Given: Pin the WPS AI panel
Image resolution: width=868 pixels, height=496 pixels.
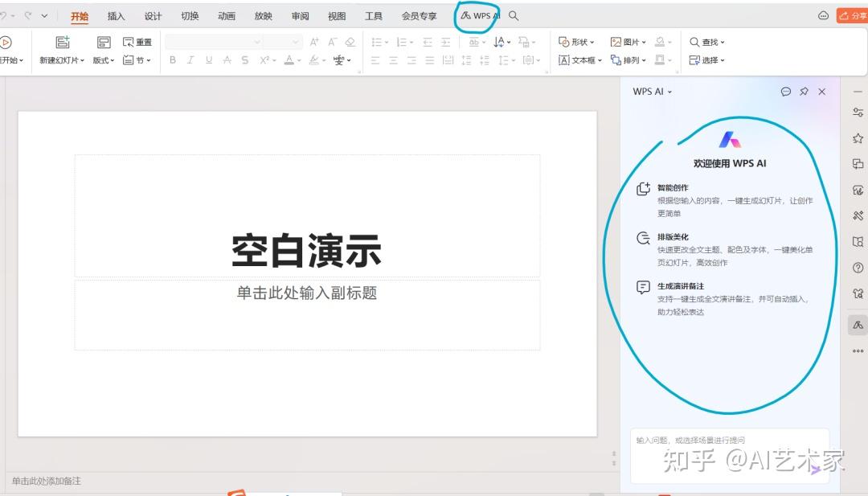Looking at the screenshot, I should (x=804, y=91).
